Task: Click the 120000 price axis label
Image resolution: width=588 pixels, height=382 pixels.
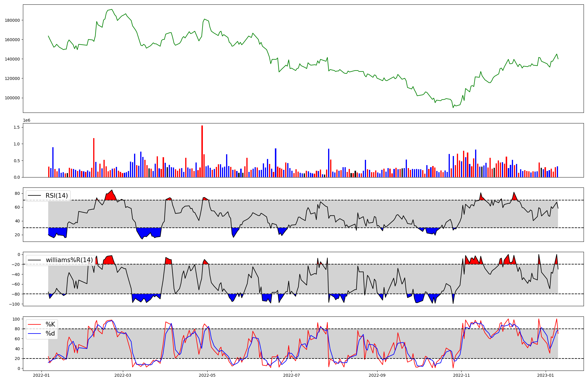Action: click(12, 78)
